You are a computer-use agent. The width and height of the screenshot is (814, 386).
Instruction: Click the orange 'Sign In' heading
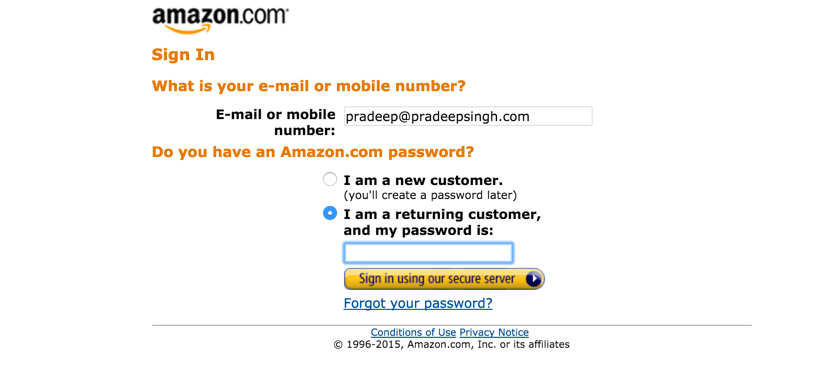click(x=183, y=54)
